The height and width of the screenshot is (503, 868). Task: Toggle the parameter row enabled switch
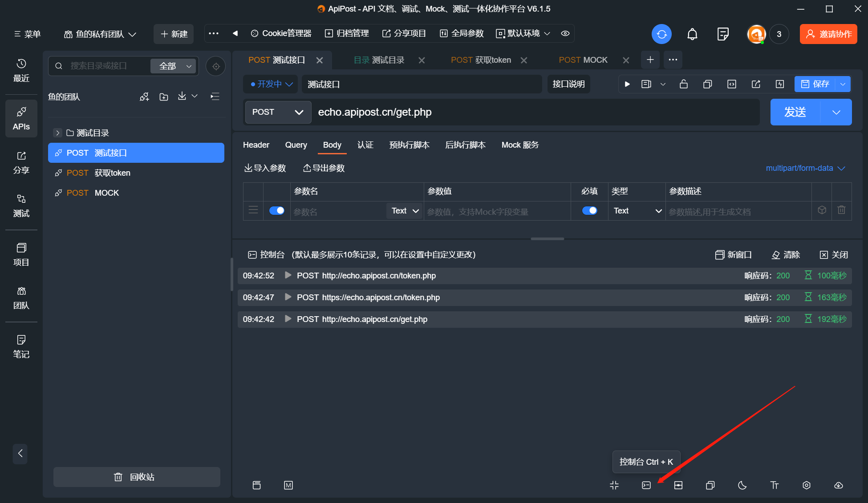[x=277, y=210]
